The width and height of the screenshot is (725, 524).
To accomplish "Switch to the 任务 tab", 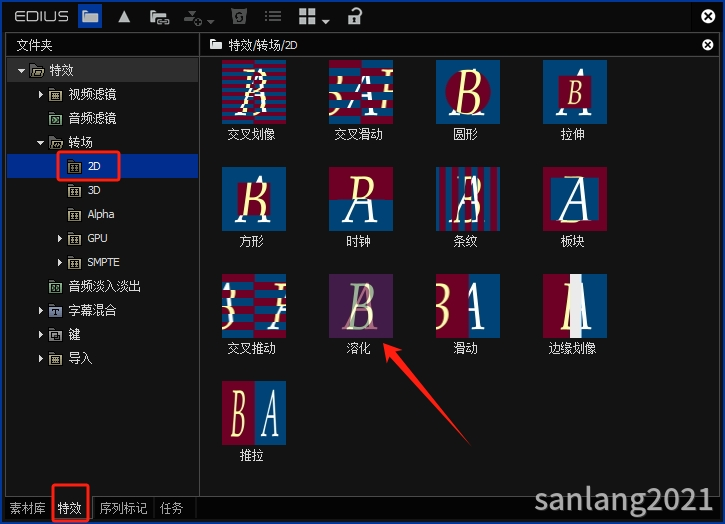I will tap(172, 508).
